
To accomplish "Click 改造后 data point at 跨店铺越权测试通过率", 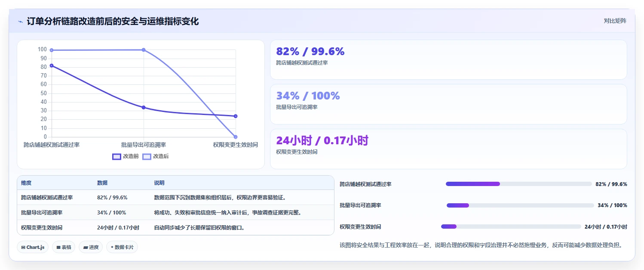I will [x=52, y=50].
